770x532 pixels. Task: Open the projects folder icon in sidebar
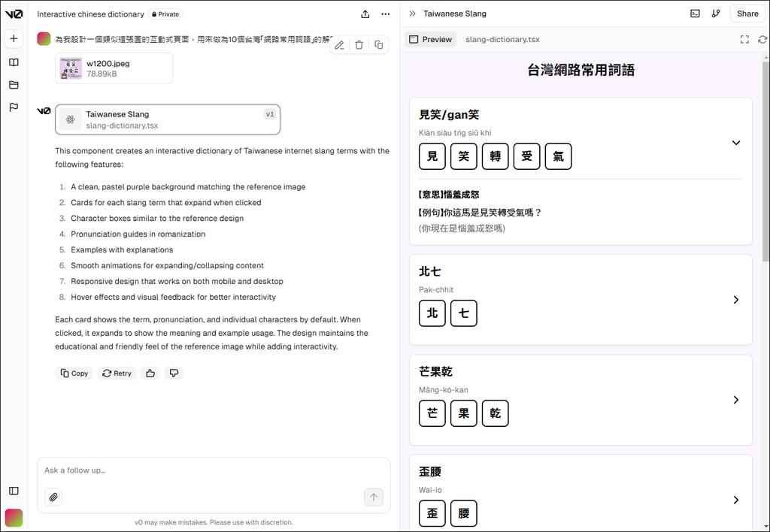tap(14, 85)
